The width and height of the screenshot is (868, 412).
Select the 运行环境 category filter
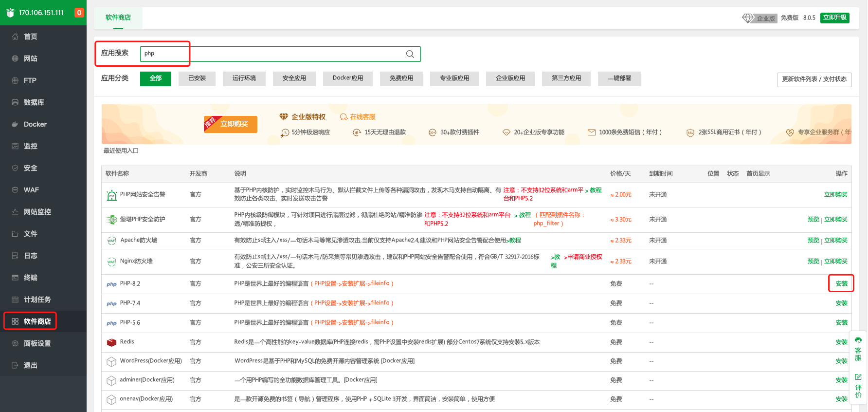[244, 78]
